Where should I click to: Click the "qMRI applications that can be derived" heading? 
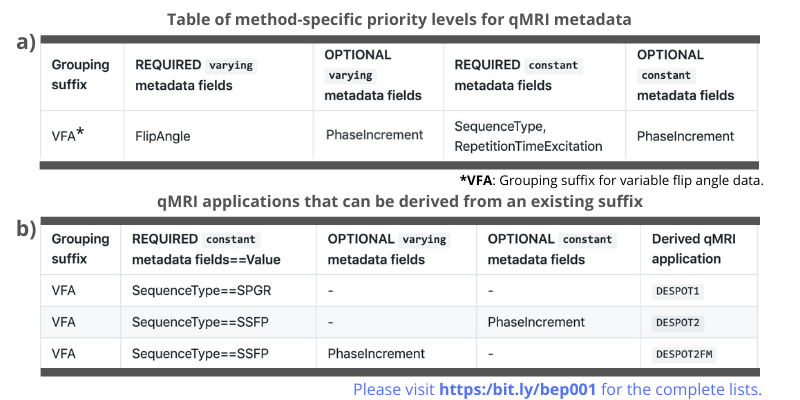click(400, 203)
